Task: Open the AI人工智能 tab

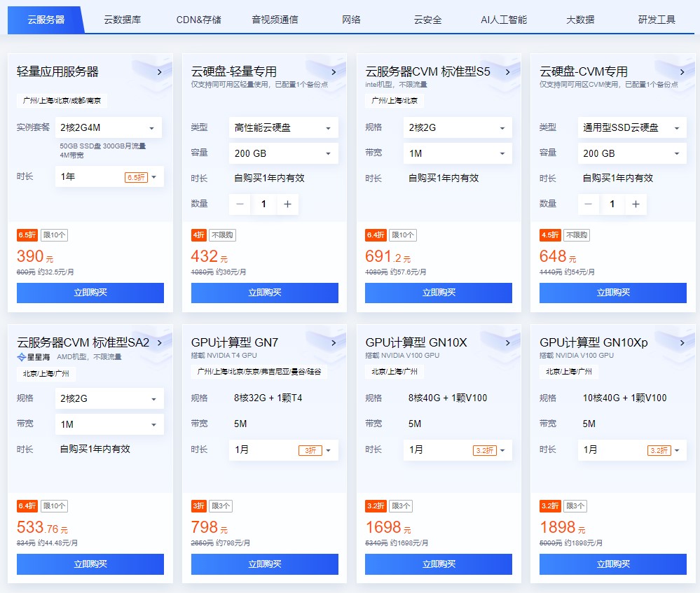Action: (x=504, y=20)
